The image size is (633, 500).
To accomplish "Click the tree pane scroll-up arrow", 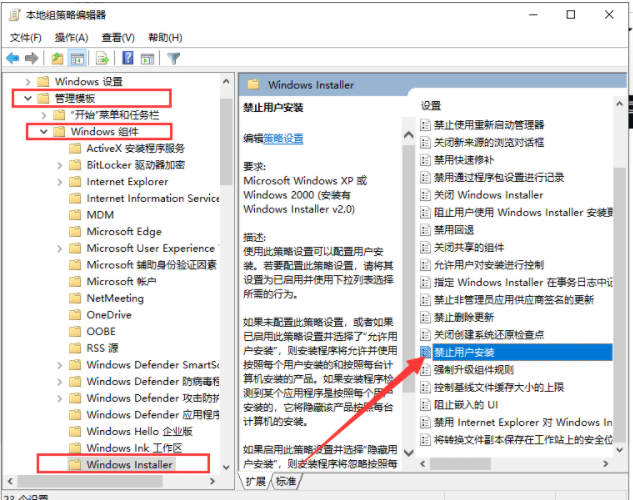I will [x=226, y=81].
